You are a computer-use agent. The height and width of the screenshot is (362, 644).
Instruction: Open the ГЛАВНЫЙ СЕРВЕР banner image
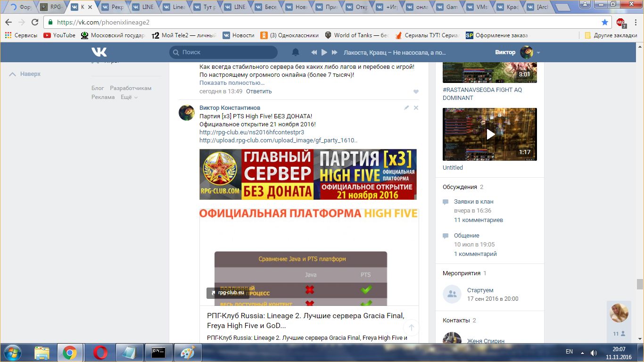pos(308,174)
